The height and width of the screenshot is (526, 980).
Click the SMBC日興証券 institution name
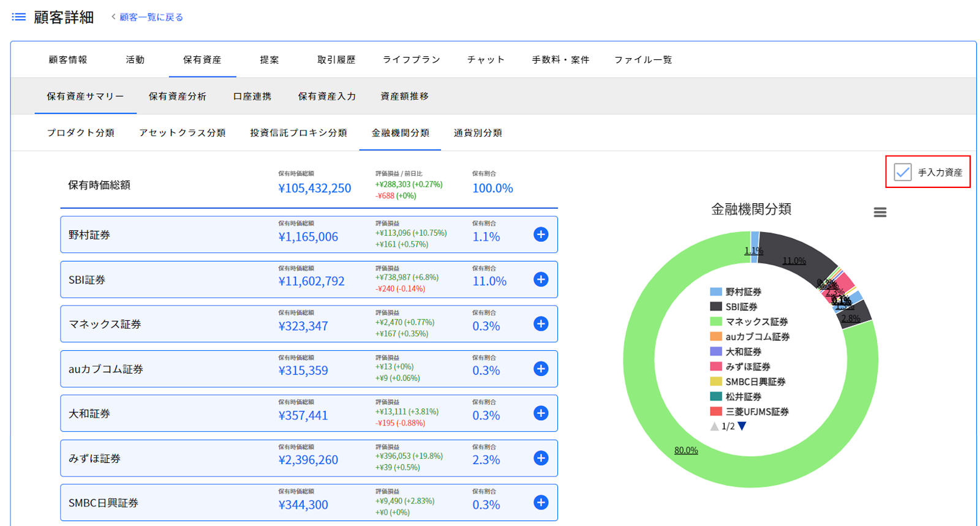click(104, 503)
